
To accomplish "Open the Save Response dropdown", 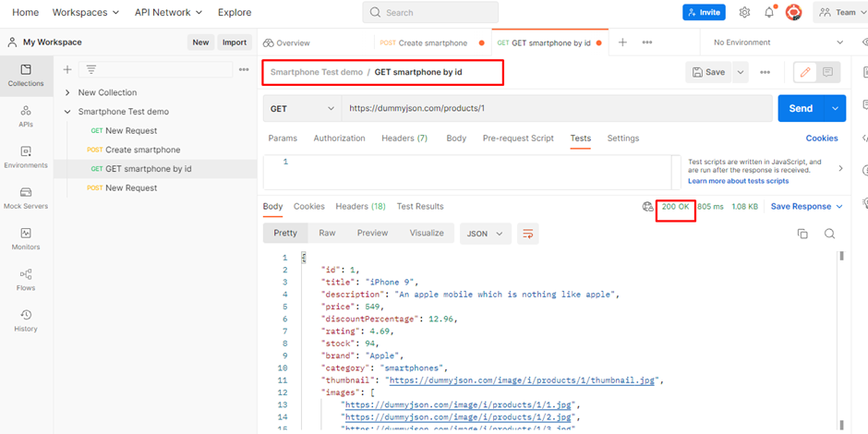I will tap(806, 207).
